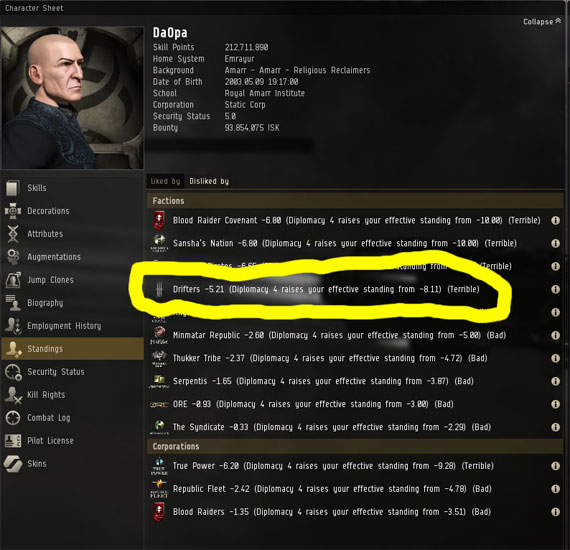The width and height of the screenshot is (570, 550).
Task: Switch to the Liked by tab
Action: [x=165, y=181]
